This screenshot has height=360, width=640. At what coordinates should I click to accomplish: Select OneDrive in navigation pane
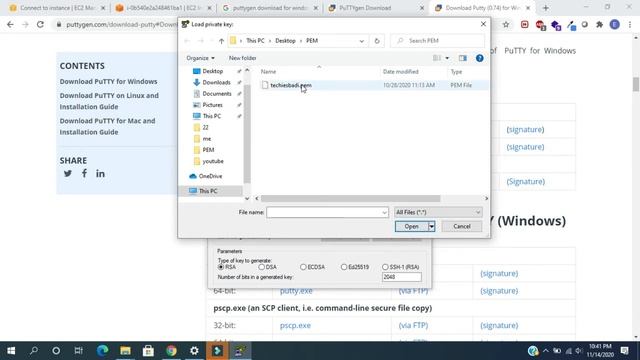point(210,176)
